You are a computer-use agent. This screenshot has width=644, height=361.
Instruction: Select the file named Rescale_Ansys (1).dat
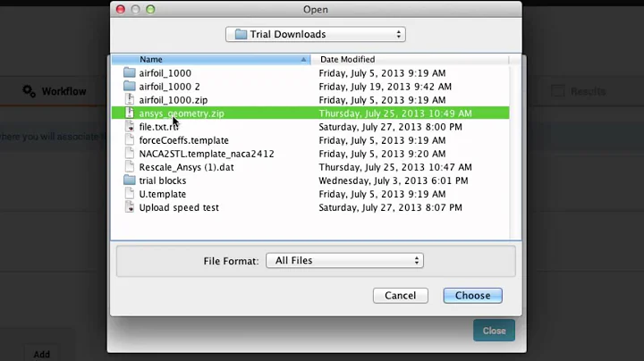(x=186, y=167)
